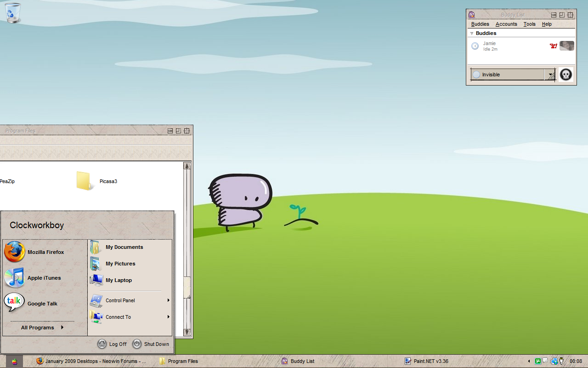This screenshot has width=588, height=368.
Task: Click the Apple iTunes label
Action: coord(44,278)
